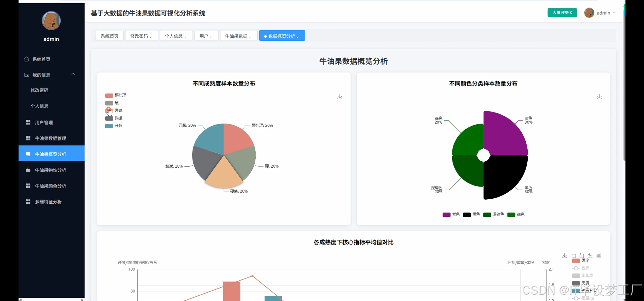Image resolution: width=644 pixels, height=301 pixels.
Task: Open 牛油果颜色分析 in the sidebar
Action: 52,186
